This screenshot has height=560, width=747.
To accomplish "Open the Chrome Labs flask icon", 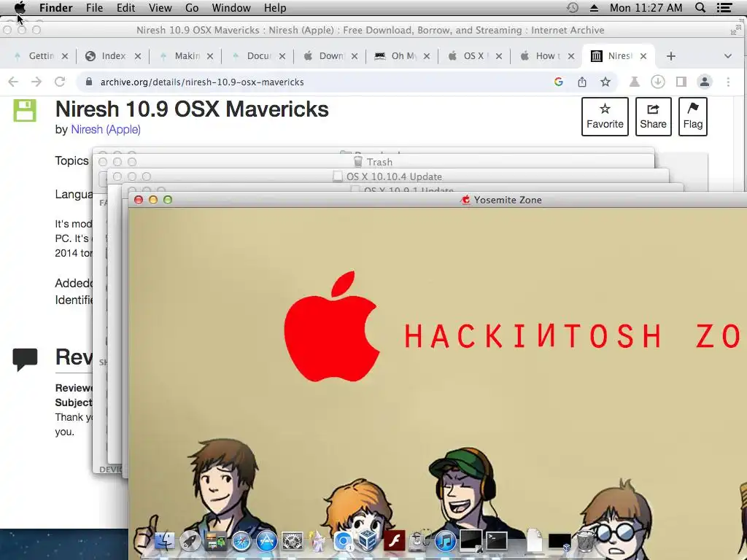I will click(x=634, y=82).
